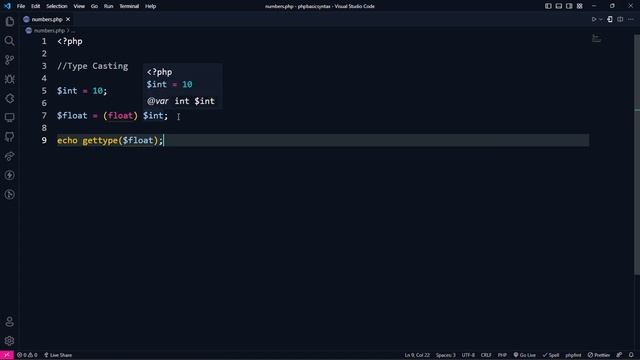Open the Explorer view in activity bar

(9, 21)
